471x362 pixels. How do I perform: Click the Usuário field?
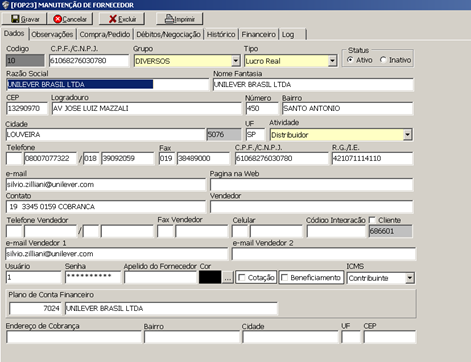point(34,277)
